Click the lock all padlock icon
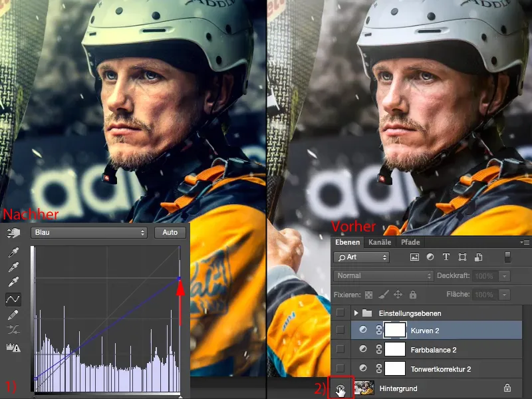532x399 pixels. pyautogui.click(x=413, y=294)
